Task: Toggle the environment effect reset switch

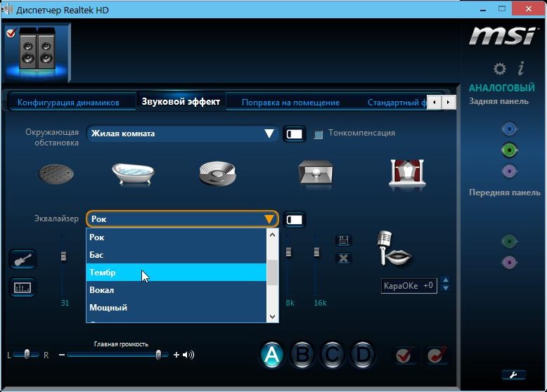Action: click(x=294, y=133)
